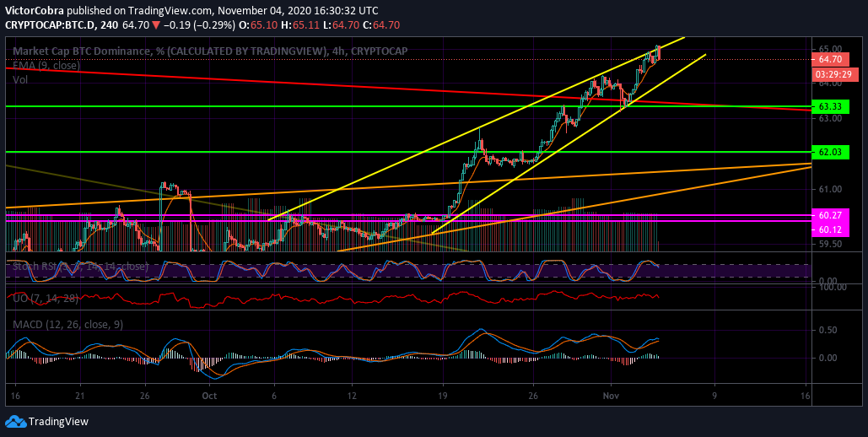Viewport: 868px width, 437px height.
Task: Click the 0.50 axis label of MACD pane
Action: point(828,330)
